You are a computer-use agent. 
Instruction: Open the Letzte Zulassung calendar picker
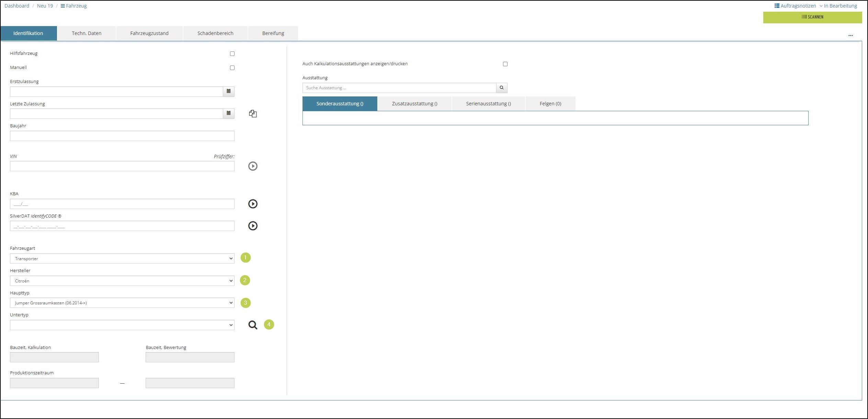click(x=228, y=114)
